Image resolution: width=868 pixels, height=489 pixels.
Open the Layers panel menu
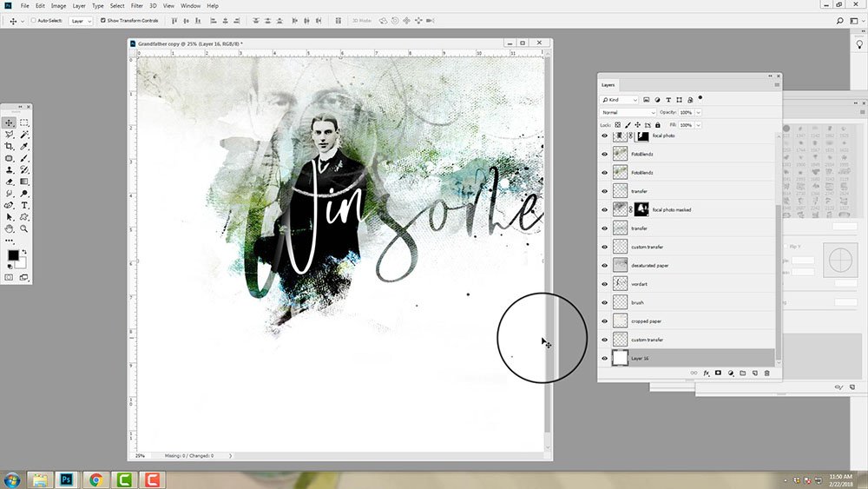777,85
